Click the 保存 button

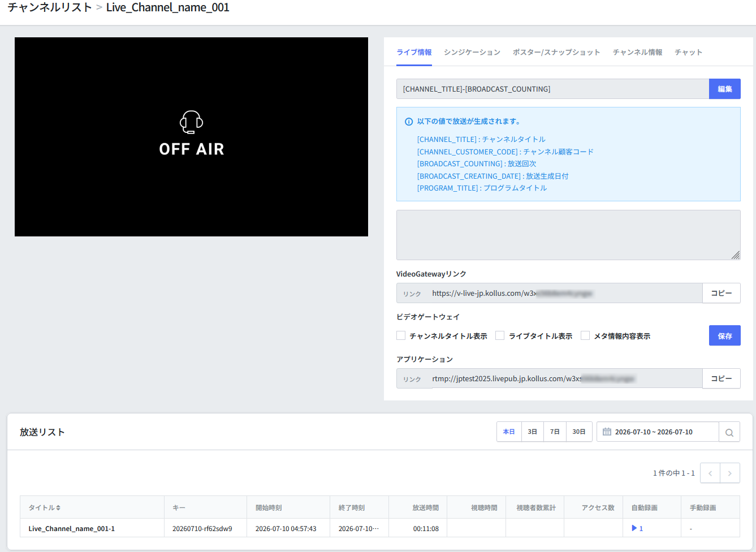tap(725, 335)
